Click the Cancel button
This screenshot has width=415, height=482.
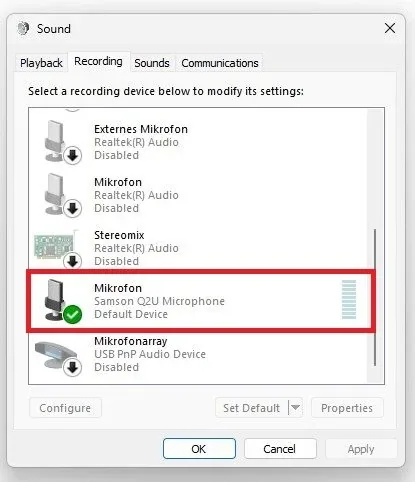click(x=280, y=449)
